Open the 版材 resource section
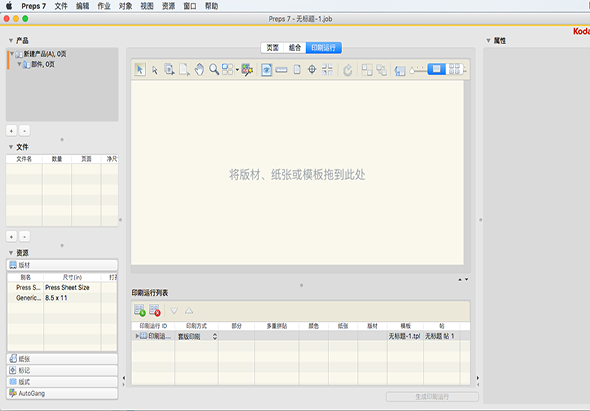The image size is (590, 411). click(x=62, y=265)
